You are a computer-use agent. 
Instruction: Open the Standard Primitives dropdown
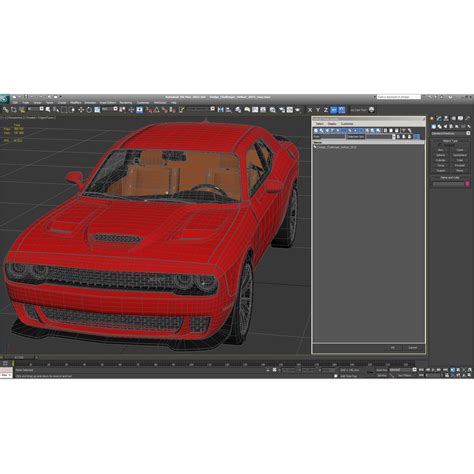click(451, 133)
